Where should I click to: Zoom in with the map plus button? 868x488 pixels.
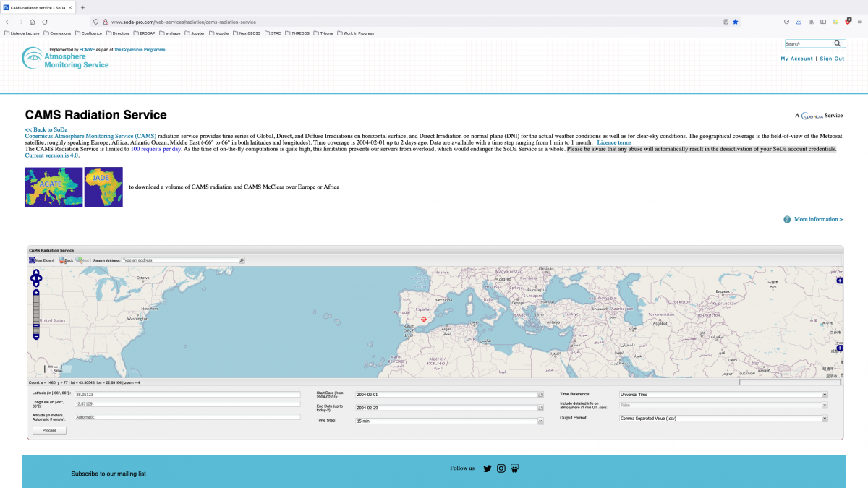point(36,293)
